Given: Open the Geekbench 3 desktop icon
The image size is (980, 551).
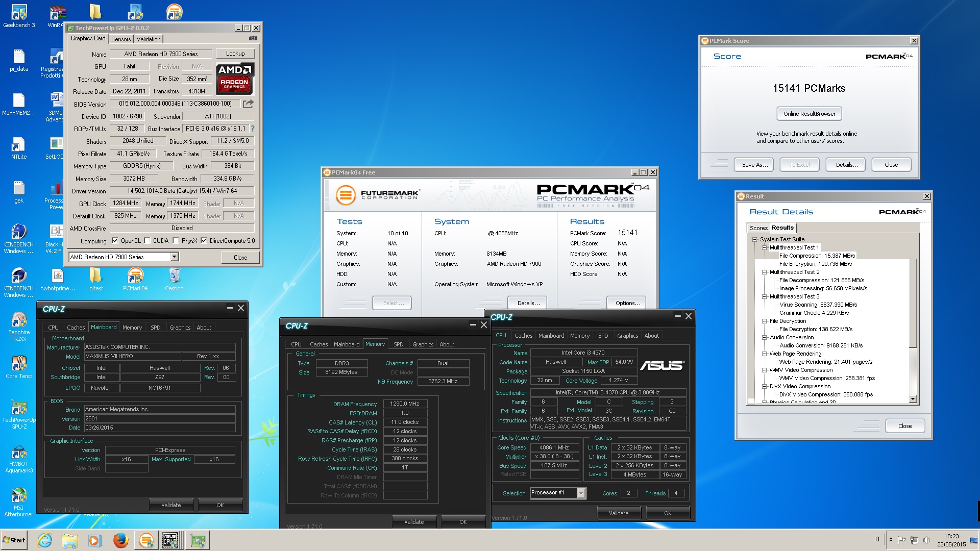Looking at the screenshot, I should [19, 16].
